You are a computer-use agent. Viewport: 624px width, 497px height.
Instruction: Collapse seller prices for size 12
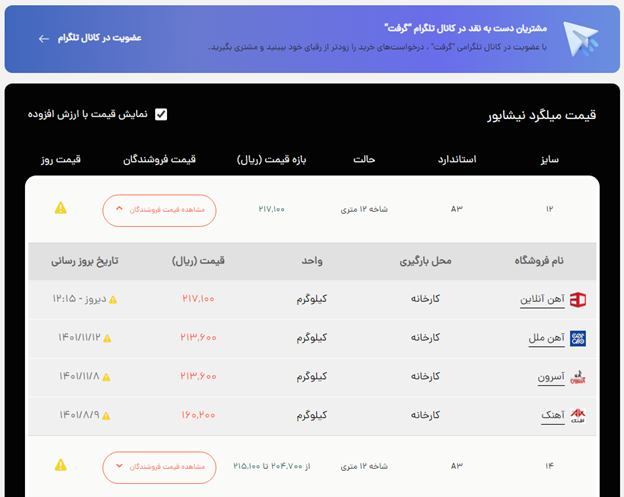pyautogui.click(x=159, y=209)
